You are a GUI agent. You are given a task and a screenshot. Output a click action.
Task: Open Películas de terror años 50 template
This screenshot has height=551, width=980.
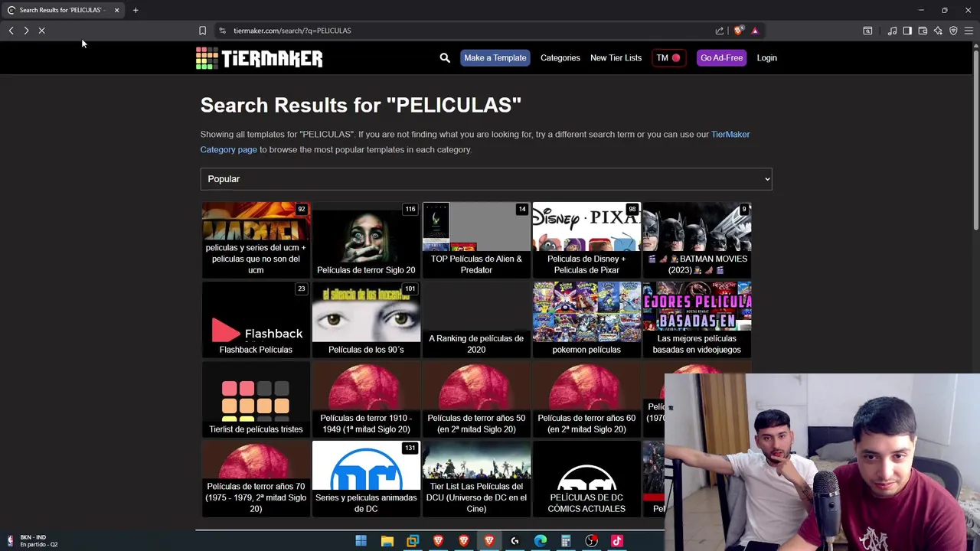tap(476, 399)
